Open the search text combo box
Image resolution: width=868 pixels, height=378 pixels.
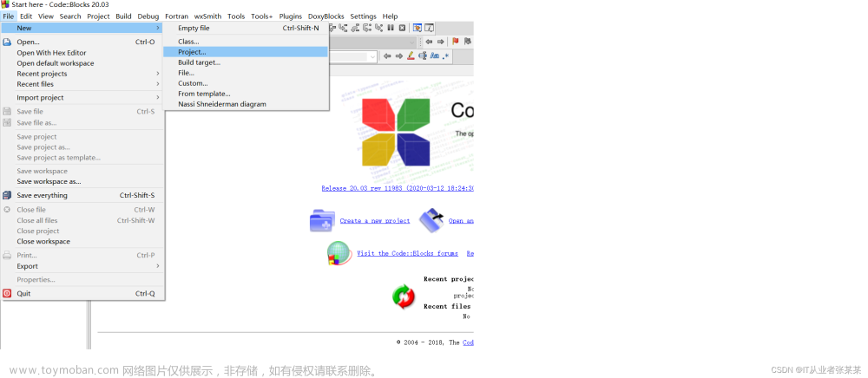tap(353, 56)
